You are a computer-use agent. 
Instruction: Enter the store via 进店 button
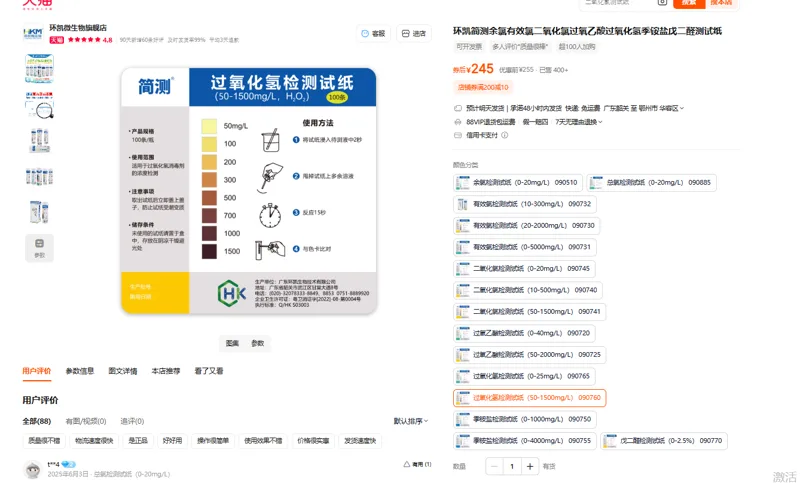click(x=414, y=34)
